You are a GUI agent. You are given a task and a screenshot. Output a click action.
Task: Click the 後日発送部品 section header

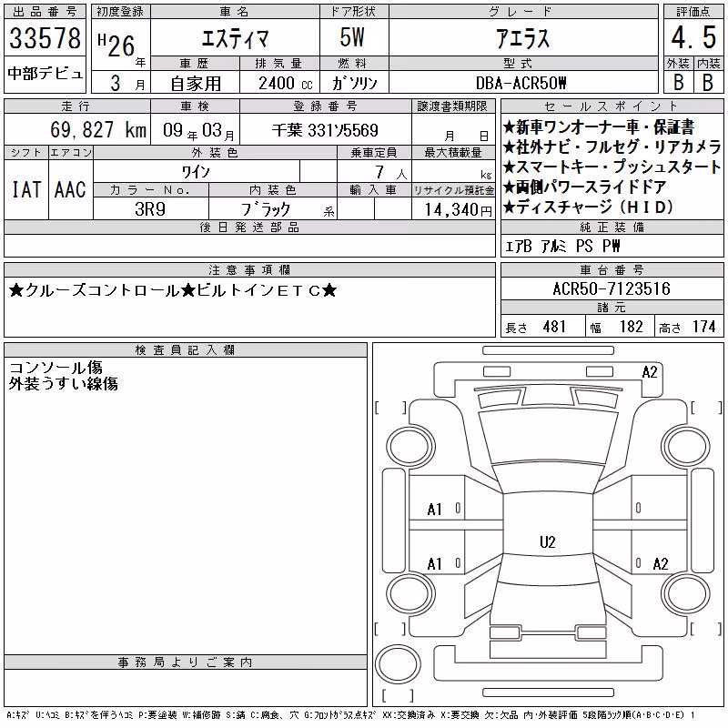[x=249, y=227]
